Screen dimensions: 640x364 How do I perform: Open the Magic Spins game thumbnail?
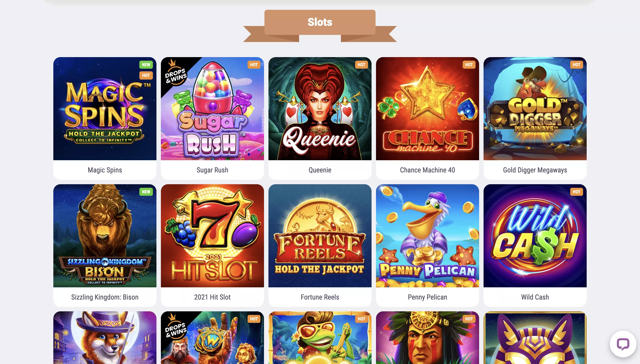[105, 108]
